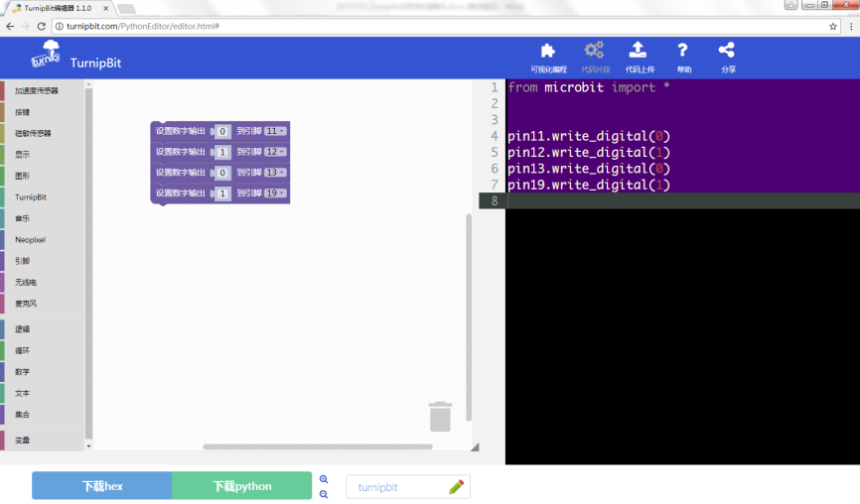Select the TurnipBit编辑器 1.1.0 browser tab
The width and height of the screenshot is (860, 504).
tap(58, 8)
